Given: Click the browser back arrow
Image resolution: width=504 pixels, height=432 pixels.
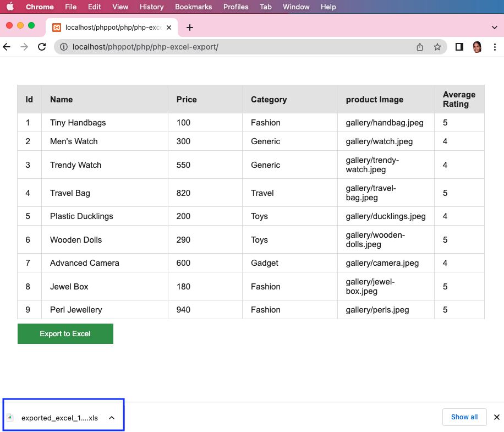Looking at the screenshot, I should [7, 47].
